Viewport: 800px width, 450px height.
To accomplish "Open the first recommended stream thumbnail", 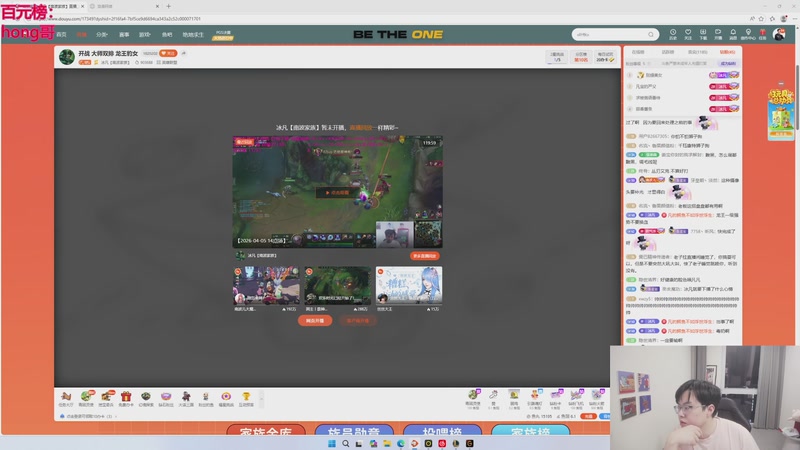I will 266,285.
